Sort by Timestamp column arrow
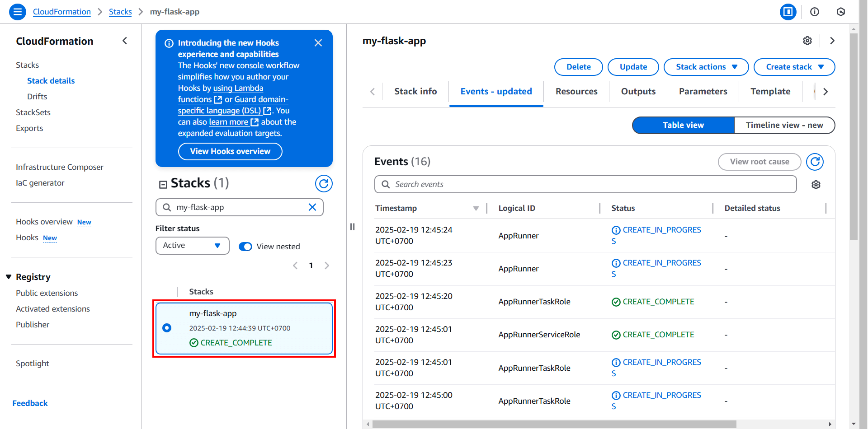The width and height of the screenshot is (868, 429). click(x=476, y=208)
